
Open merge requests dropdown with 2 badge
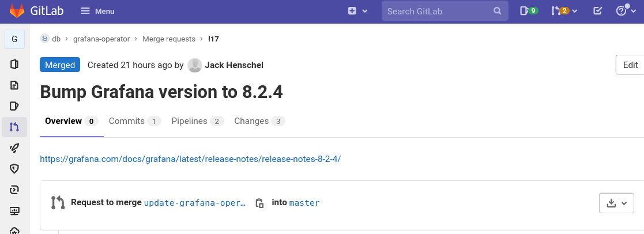[x=564, y=11]
